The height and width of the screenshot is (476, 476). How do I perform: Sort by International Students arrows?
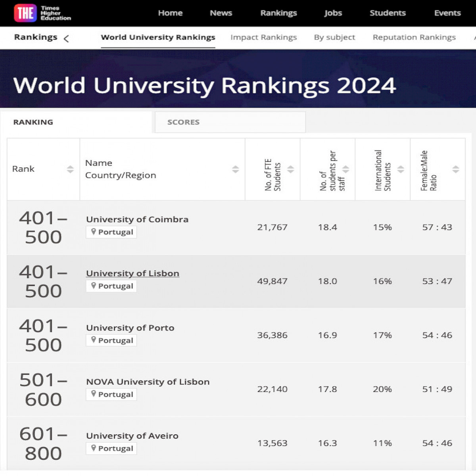(401, 169)
